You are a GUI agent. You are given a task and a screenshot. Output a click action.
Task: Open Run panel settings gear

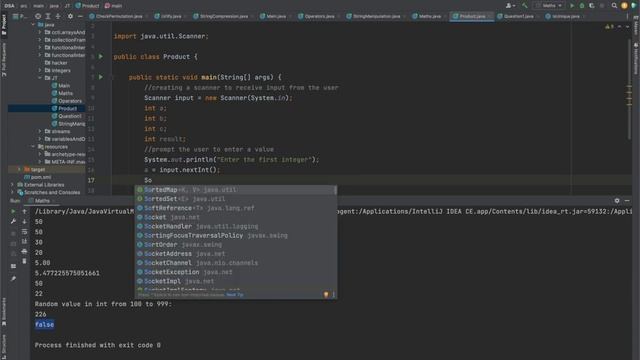[617, 200]
